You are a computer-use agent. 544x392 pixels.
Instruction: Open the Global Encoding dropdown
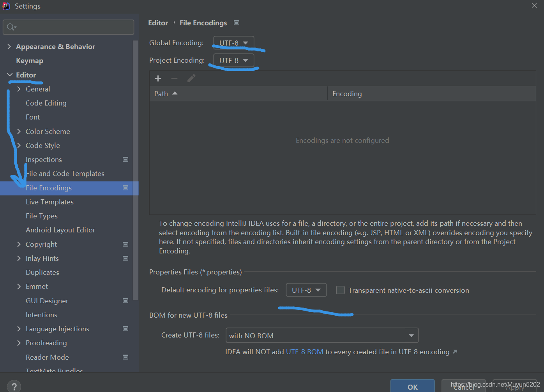point(234,43)
